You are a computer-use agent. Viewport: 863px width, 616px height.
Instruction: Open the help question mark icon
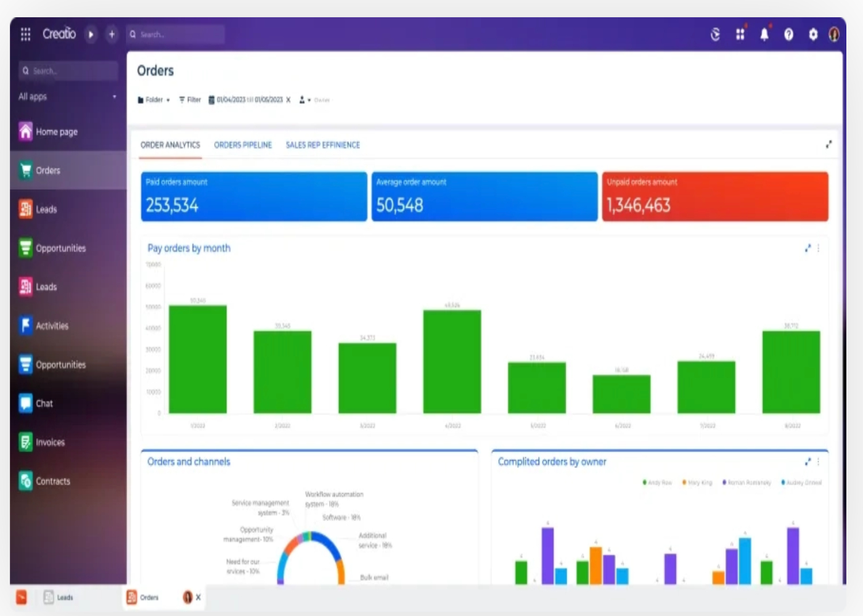point(788,35)
